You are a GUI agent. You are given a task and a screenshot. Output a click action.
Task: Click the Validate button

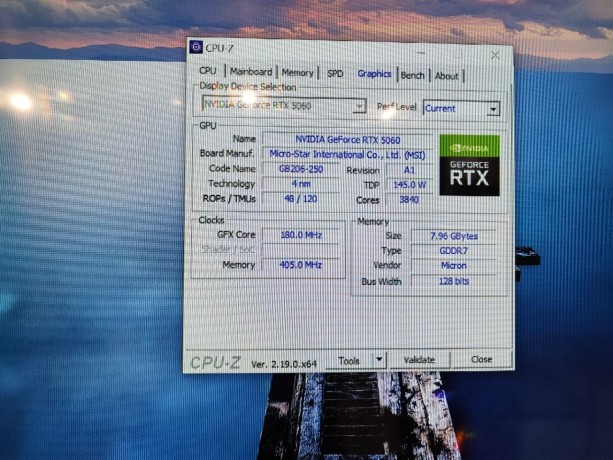pyautogui.click(x=419, y=360)
